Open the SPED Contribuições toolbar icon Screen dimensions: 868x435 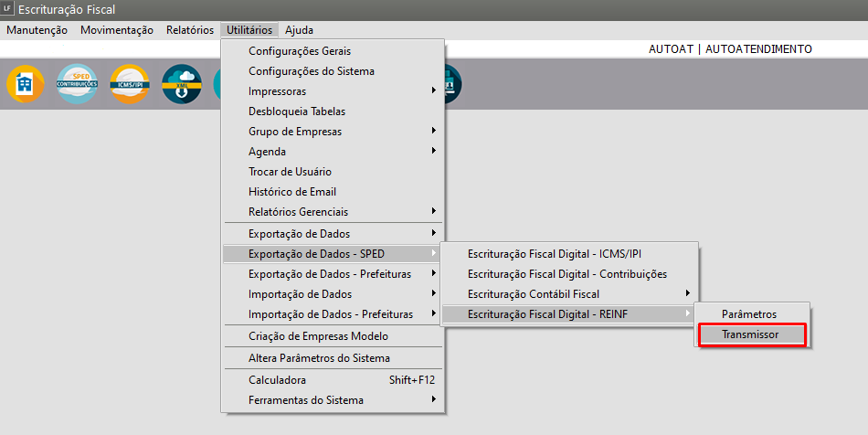tap(77, 83)
